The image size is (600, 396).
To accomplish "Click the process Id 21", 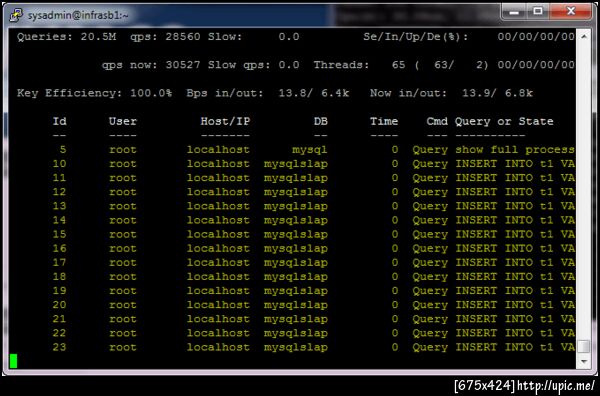I will coord(59,319).
